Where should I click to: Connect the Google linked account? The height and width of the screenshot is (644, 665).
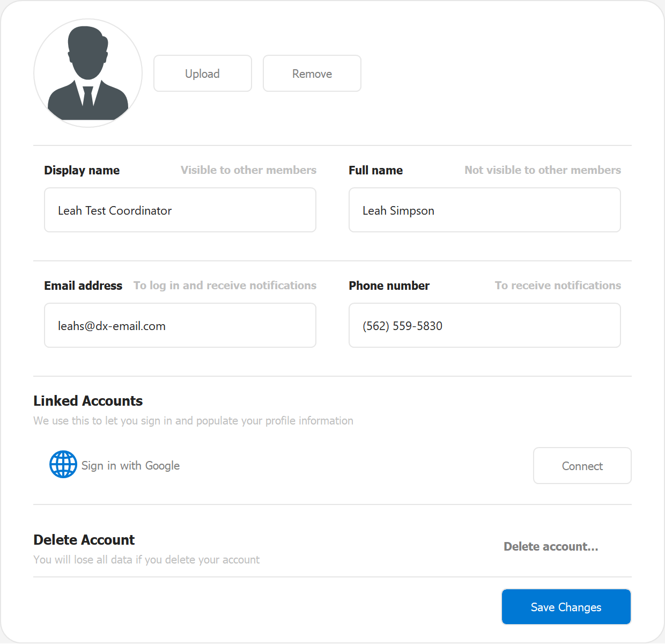tap(582, 466)
